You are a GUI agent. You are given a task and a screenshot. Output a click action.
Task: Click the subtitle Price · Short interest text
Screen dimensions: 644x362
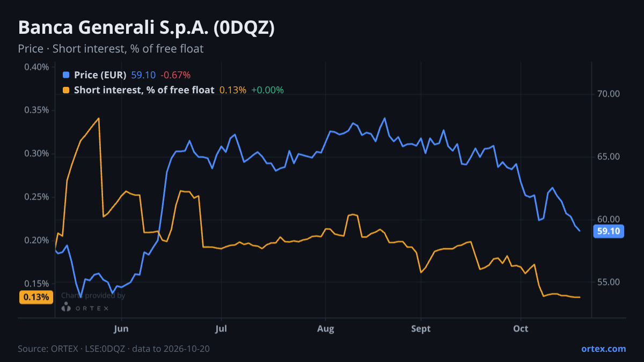coord(111,49)
